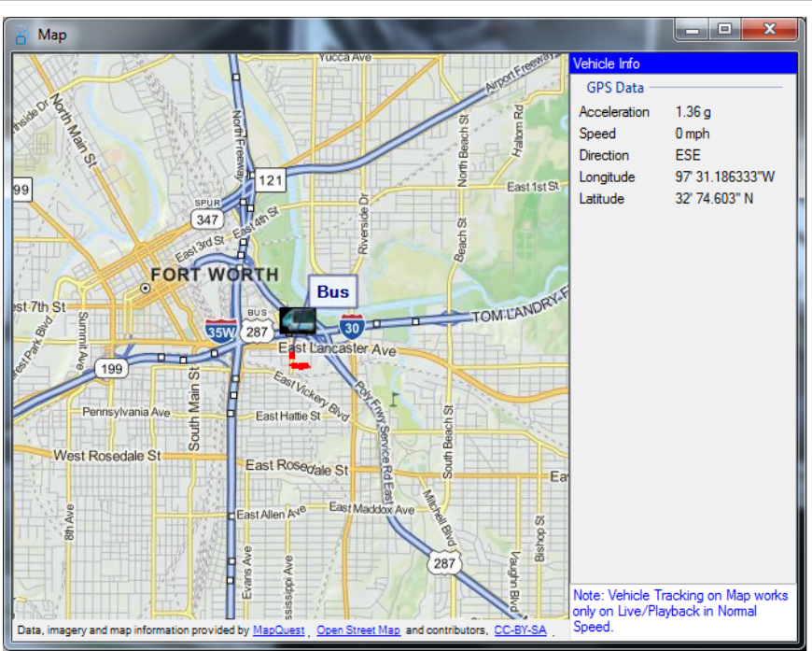The width and height of the screenshot is (812, 651).
Task: Click the Airport Freeway label
Action: click(522, 73)
